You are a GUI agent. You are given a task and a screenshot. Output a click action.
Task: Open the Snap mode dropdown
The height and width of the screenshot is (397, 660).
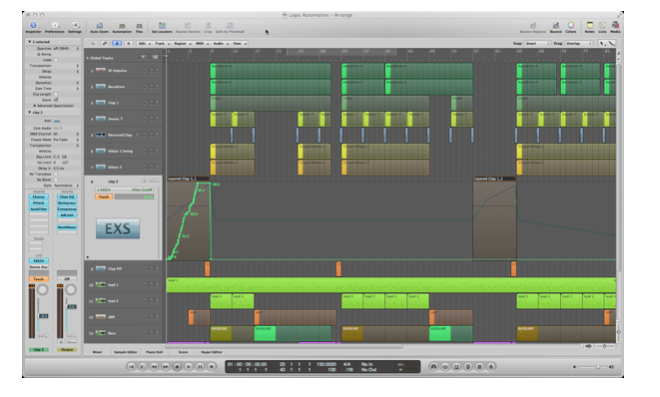click(x=538, y=43)
